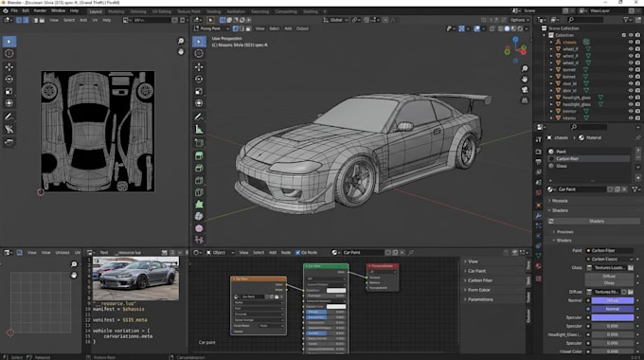
Task: Add a material slot with plus button
Action: [x=637, y=151]
